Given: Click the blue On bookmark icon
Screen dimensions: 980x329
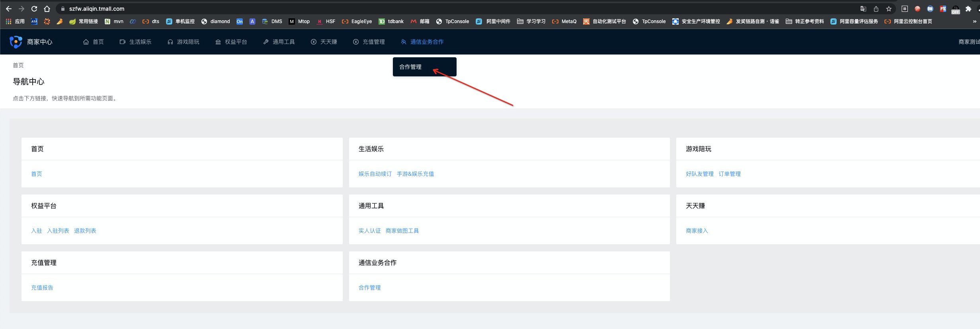Looking at the screenshot, I should point(240,21).
